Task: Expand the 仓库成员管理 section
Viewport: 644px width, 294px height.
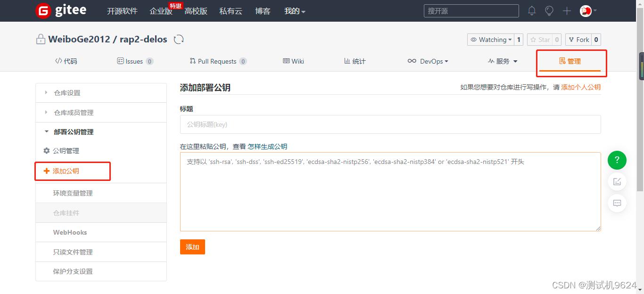Action: pyautogui.click(x=101, y=113)
